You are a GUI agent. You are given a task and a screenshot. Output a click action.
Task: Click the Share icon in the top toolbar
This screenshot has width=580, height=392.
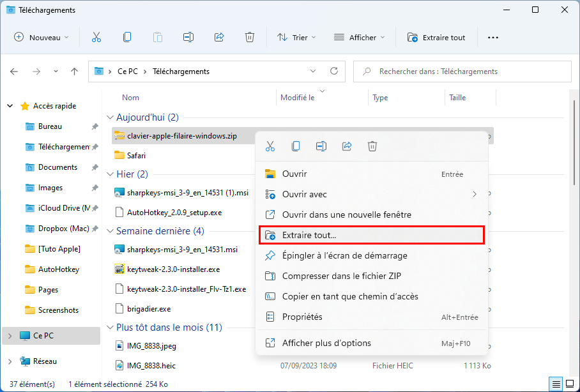tap(219, 38)
